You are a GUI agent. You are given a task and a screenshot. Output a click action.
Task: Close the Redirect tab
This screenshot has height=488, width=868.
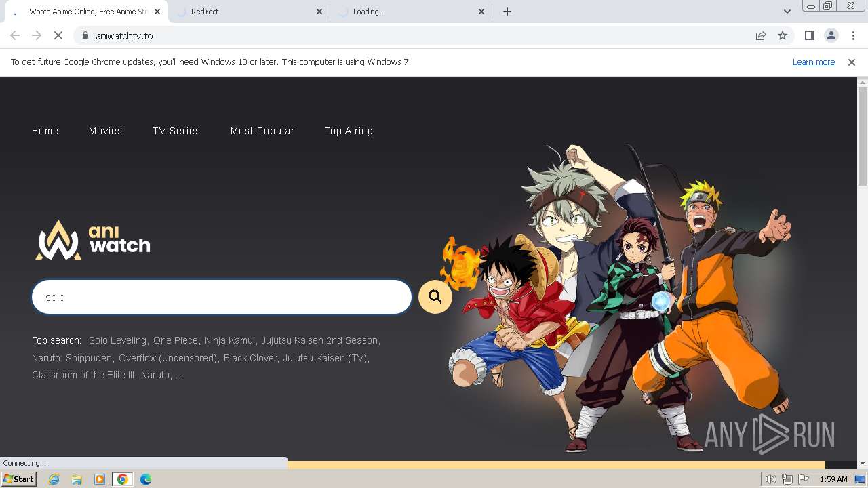click(320, 12)
